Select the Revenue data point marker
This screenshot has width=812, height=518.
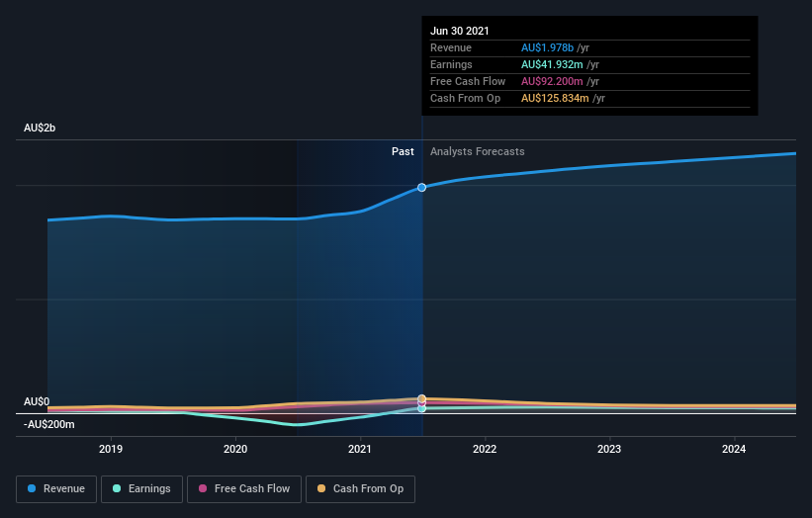tap(422, 187)
